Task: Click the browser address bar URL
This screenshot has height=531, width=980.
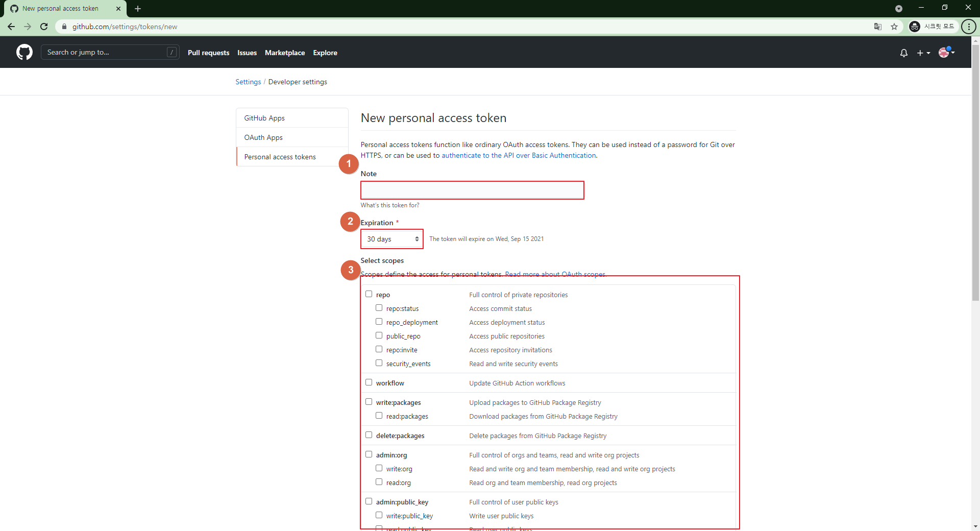Action: pyautogui.click(x=125, y=27)
